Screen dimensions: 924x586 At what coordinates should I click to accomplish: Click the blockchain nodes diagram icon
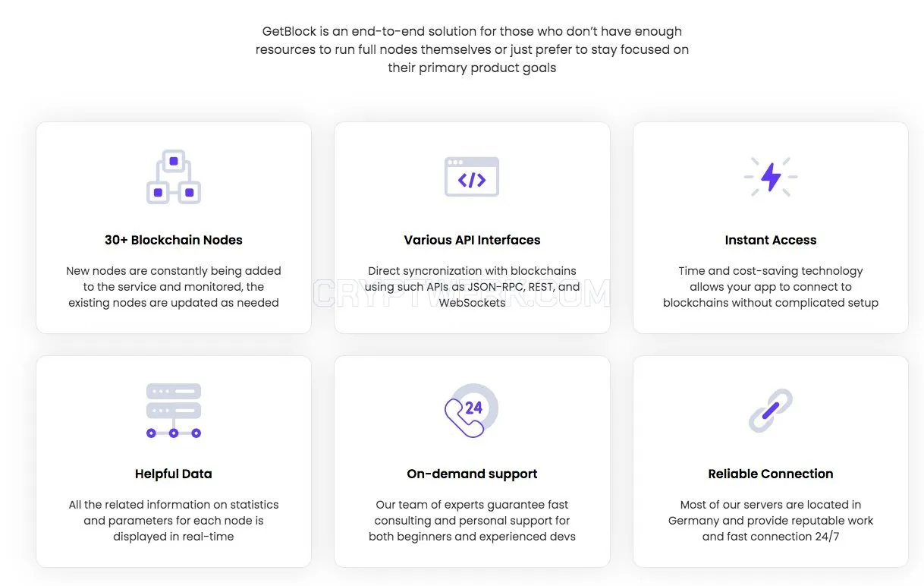click(174, 177)
